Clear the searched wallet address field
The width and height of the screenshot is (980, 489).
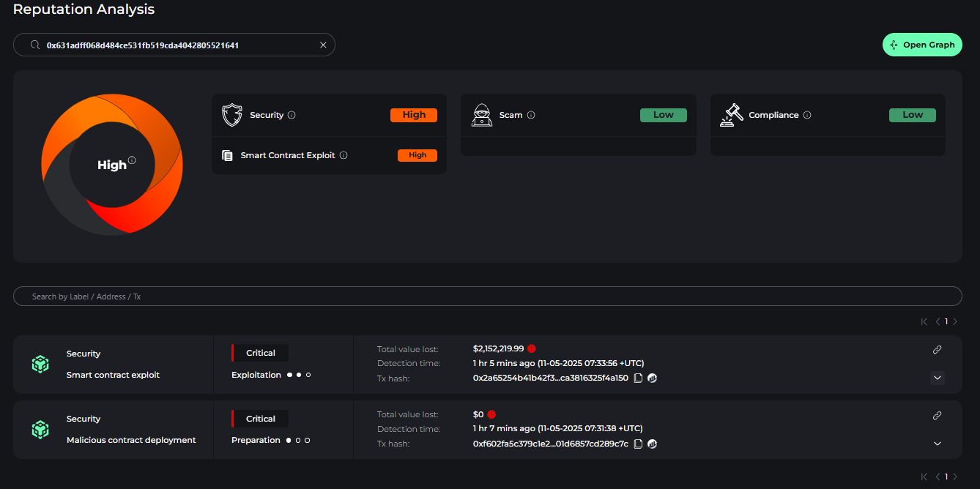pyautogui.click(x=323, y=45)
